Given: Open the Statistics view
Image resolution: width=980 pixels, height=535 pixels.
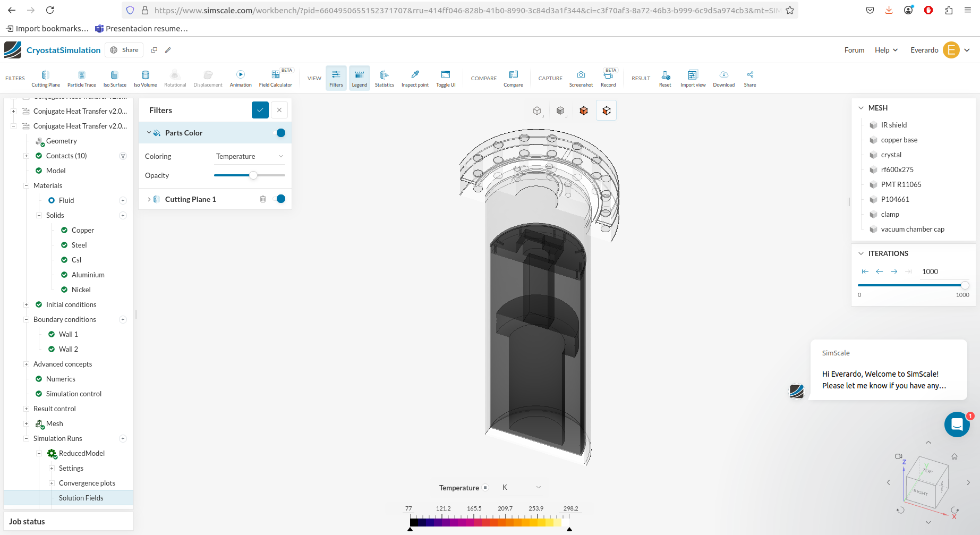Looking at the screenshot, I should tap(384, 78).
